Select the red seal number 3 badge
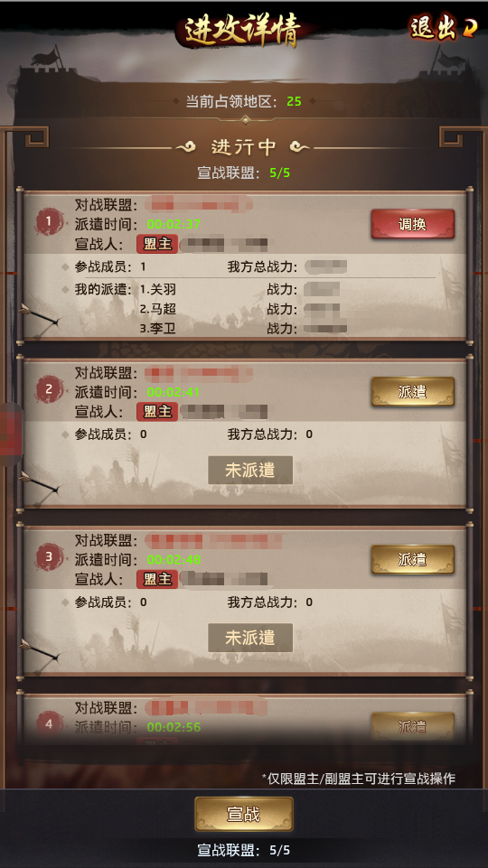The image size is (488, 868). pyautogui.click(x=49, y=557)
